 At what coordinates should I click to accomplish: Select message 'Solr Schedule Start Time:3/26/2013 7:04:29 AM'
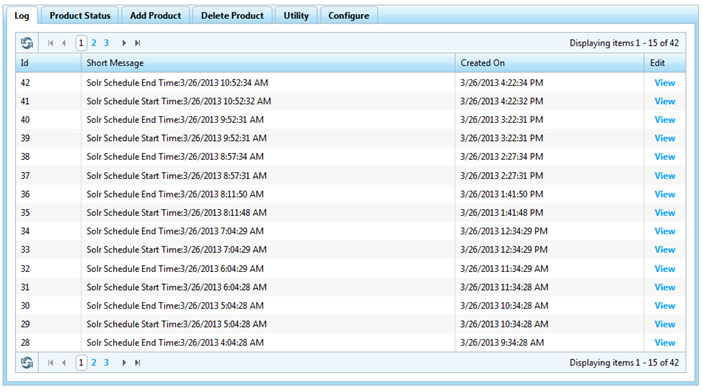[177, 249]
